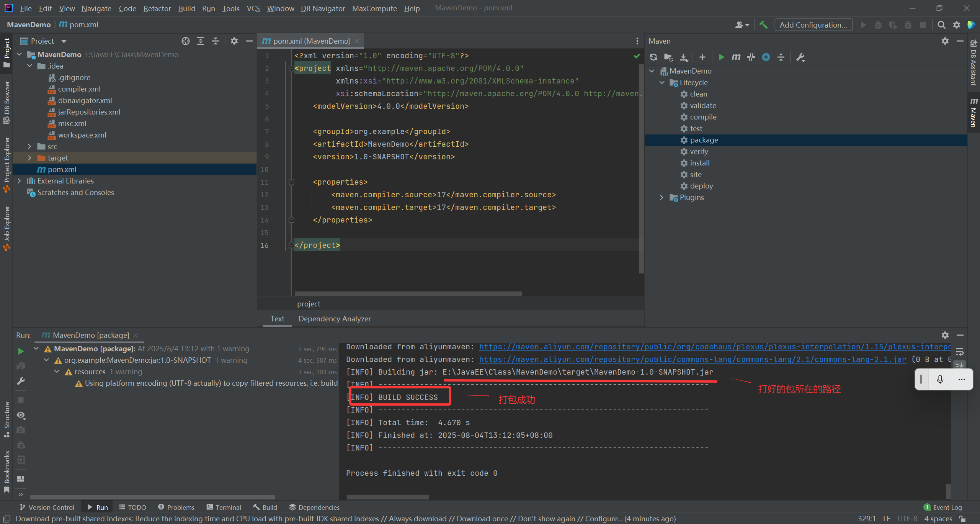The width and height of the screenshot is (980, 524).
Task: Click Generate Sources and Update Folders icon
Action: coord(668,57)
